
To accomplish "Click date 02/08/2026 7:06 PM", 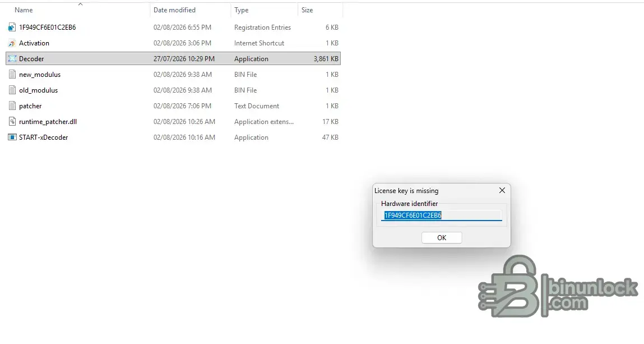I will click(x=182, y=106).
